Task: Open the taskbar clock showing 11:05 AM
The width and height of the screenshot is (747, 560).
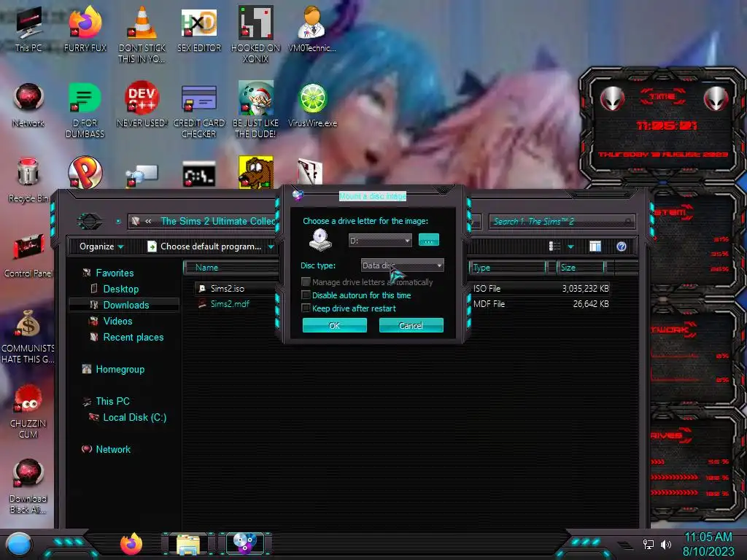Action: (x=708, y=544)
